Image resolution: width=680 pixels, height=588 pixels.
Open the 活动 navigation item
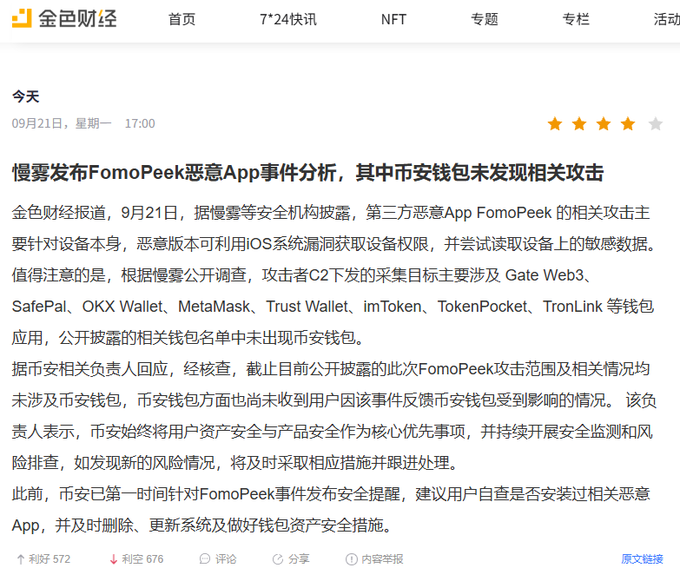point(667,19)
